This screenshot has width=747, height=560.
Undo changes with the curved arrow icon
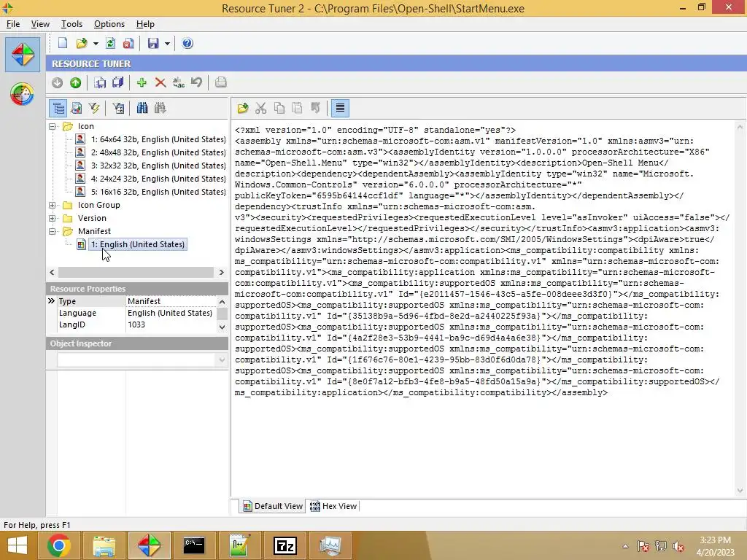click(x=197, y=83)
